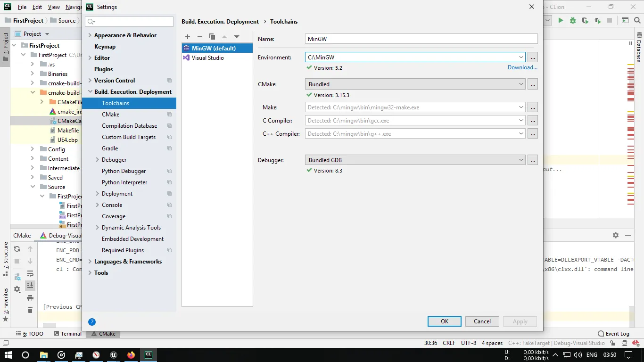Add a new toolchain with the plus icon
644x362 pixels.
click(x=188, y=37)
